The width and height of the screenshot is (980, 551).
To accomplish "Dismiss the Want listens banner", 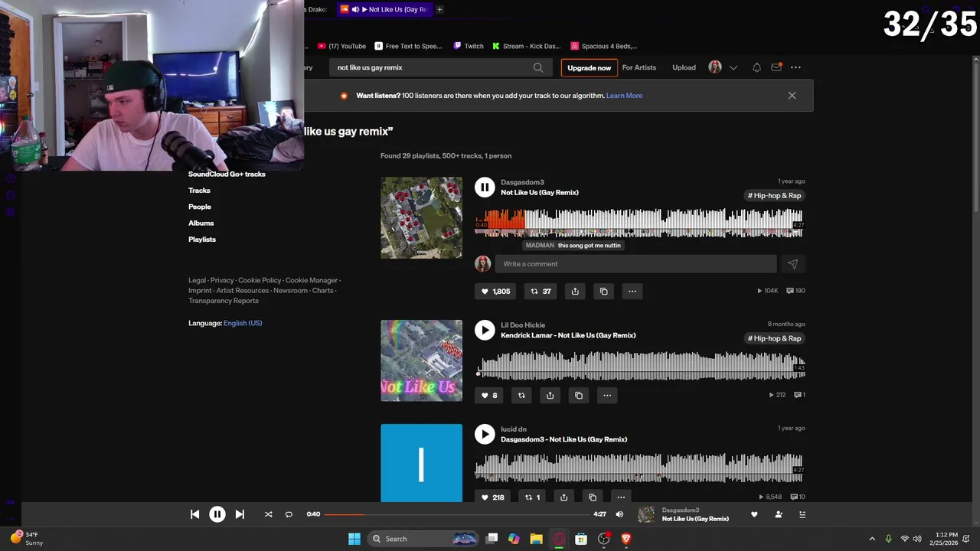I will point(792,96).
